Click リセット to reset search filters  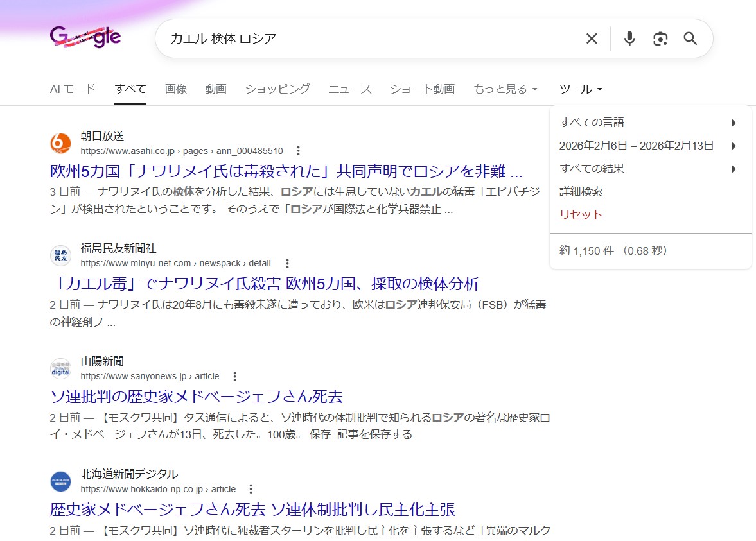pos(581,215)
